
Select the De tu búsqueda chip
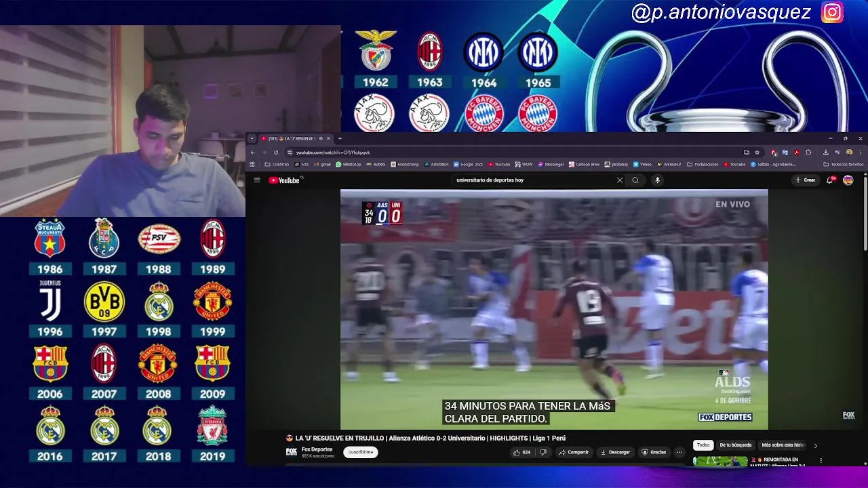[x=735, y=445]
